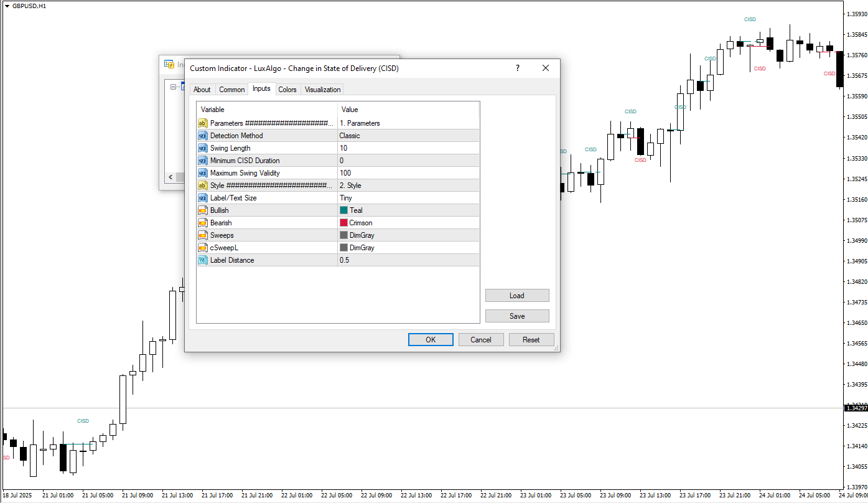Click the 'Label Distance' variable name
The height and width of the screenshot is (503, 868).
click(x=232, y=260)
